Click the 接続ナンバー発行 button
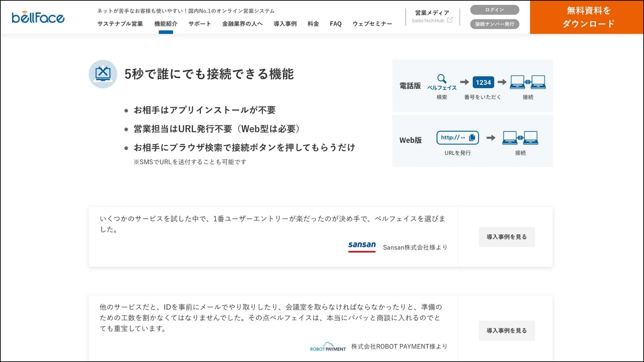Viewport: 644px width, 362px height. click(494, 24)
